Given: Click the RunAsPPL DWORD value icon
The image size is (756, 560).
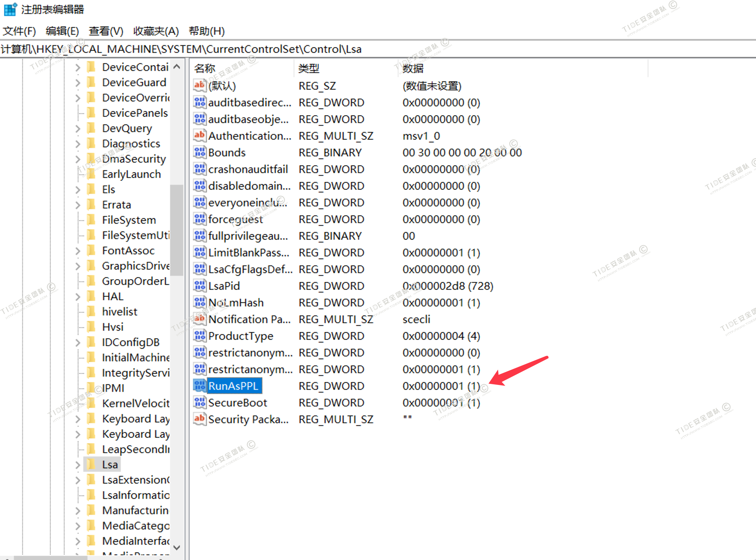Looking at the screenshot, I should click(x=200, y=386).
